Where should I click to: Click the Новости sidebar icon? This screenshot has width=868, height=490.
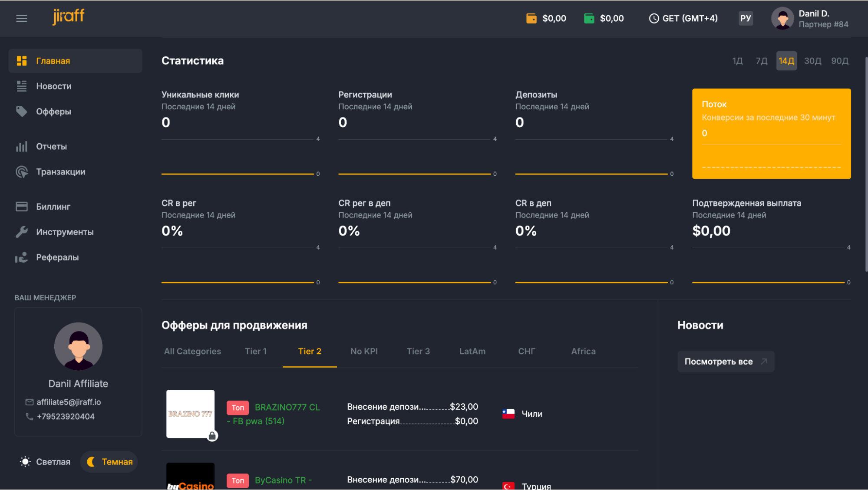22,86
